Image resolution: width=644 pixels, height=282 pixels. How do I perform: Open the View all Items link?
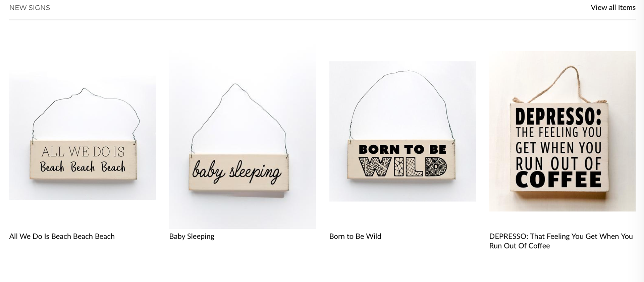pos(613,7)
